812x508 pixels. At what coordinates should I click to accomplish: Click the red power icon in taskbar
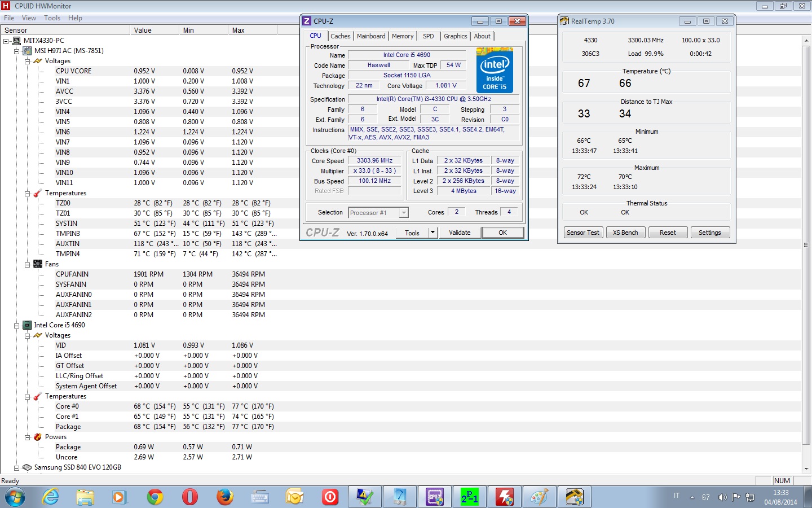pyautogui.click(x=330, y=497)
